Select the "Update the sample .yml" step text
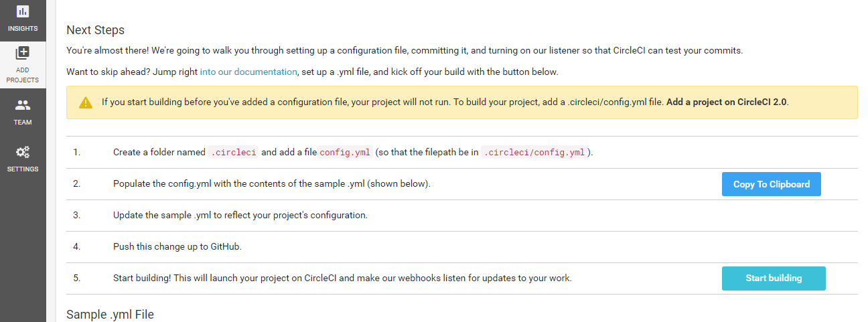 240,216
